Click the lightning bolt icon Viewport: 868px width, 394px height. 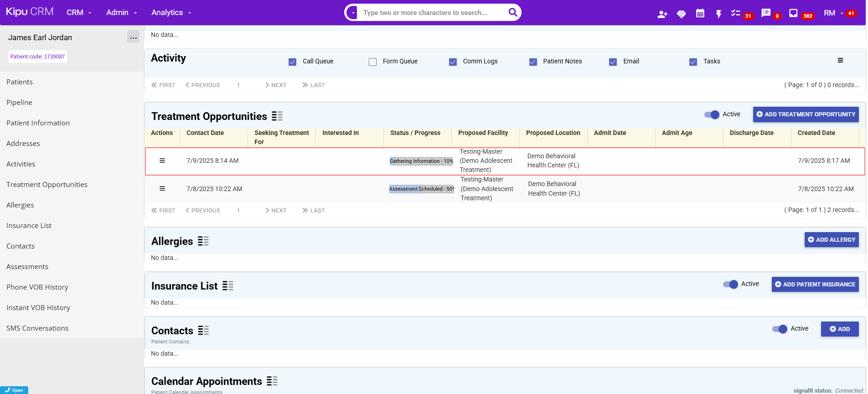[718, 14]
